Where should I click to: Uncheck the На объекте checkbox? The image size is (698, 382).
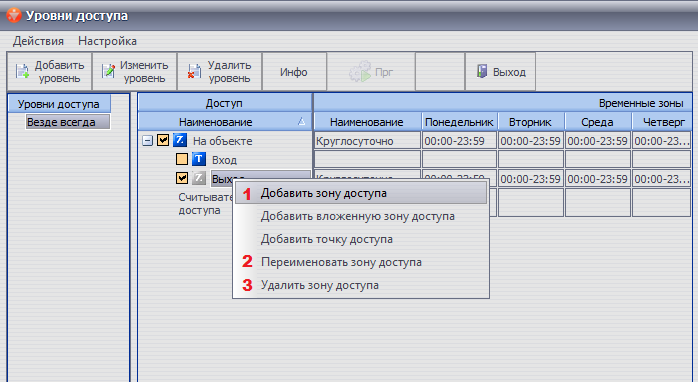pyautogui.click(x=163, y=141)
